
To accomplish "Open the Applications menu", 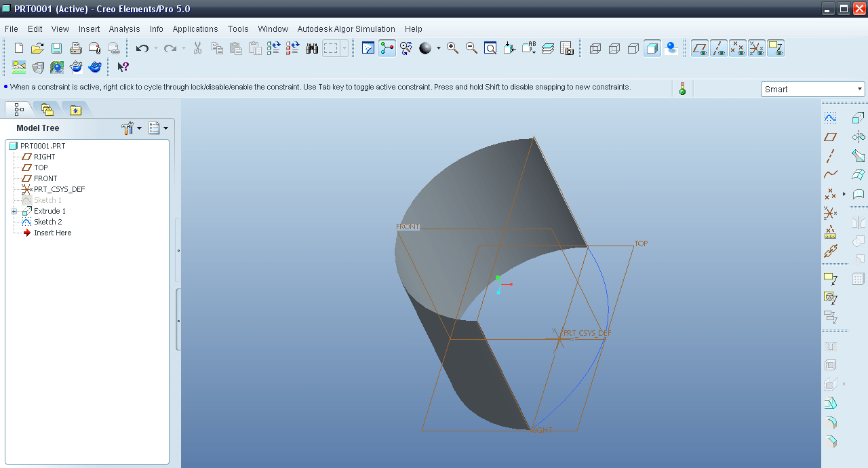I will point(195,28).
